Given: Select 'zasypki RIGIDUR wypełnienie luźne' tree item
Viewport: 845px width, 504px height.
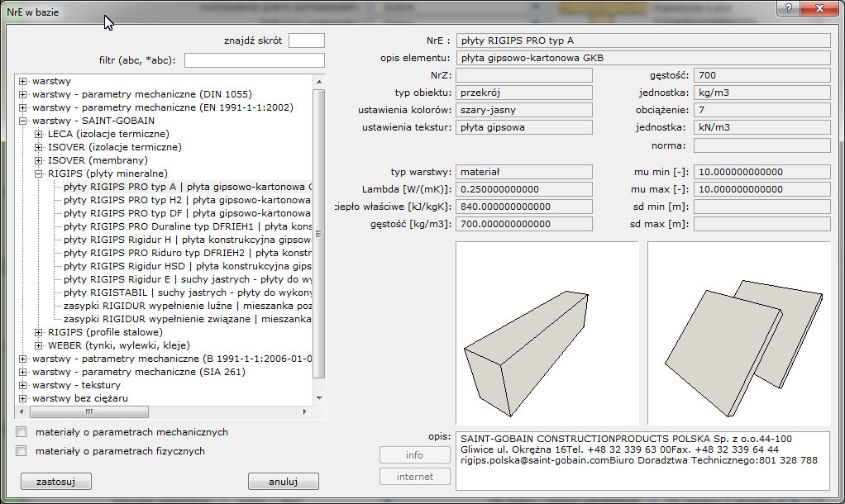Looking at the screenshot, I should 187,306.
